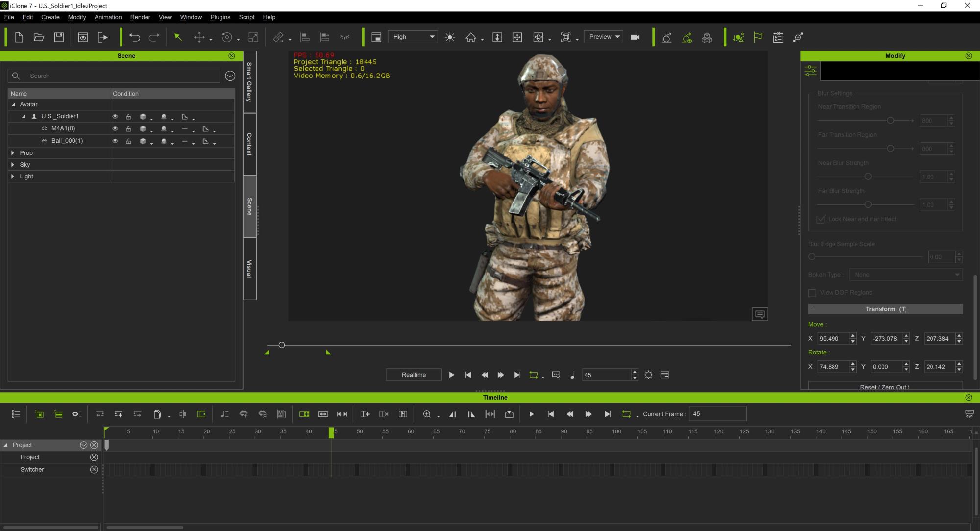Activate the Rotate tool
This screenshot has height=531, width=980.
click(x=227, y=37)
